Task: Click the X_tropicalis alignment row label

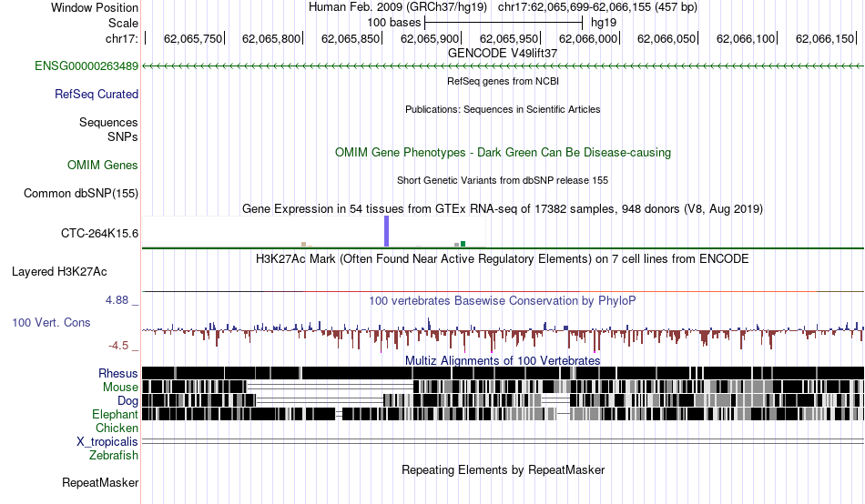Action: click(107, 442)
